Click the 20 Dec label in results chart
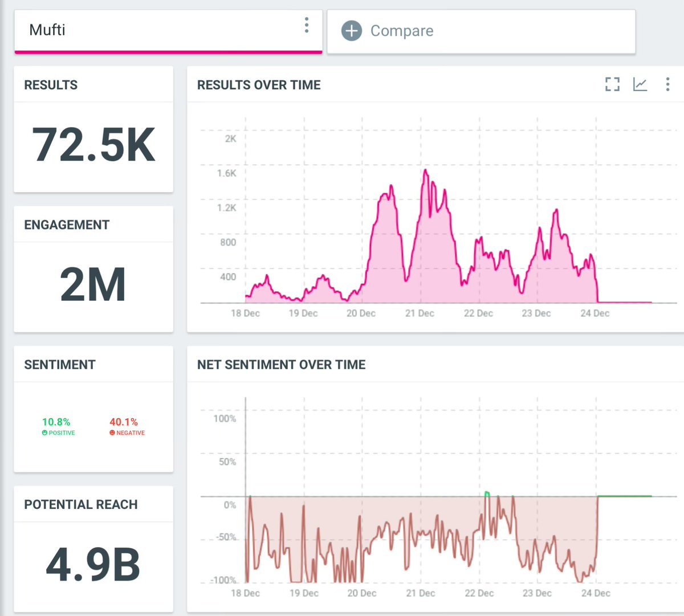Image resolution: width=684 pixels, height=616 pixels. point(361,313)
